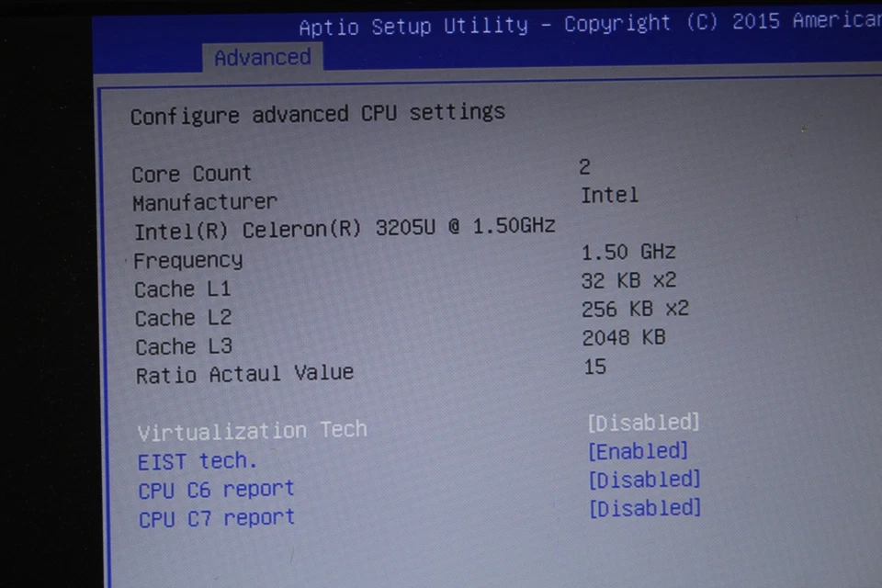Click the 32 KB x2 cache value
The width and height of the screenshot is (882, 588).
(628, 281)
